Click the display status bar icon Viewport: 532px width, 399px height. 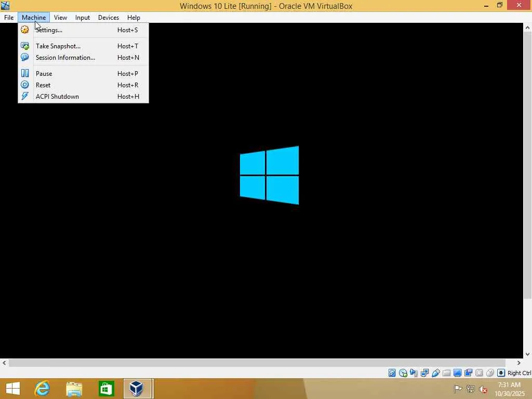point(457,373)
